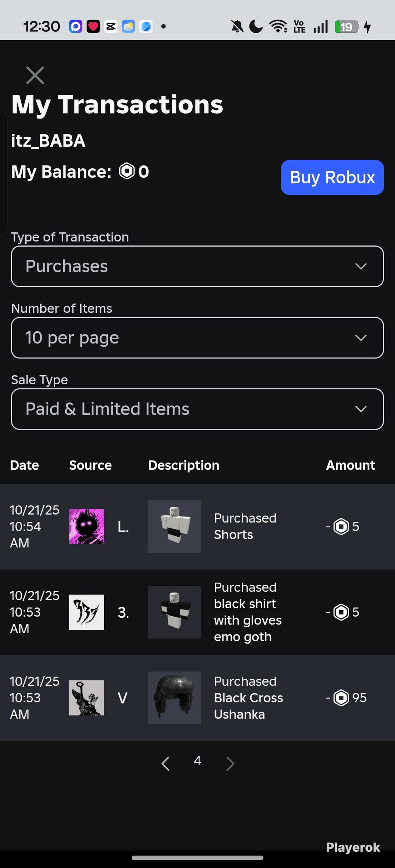Open the Type of Transaction dropdown
This screenshot has height=868, width=395.
[x=197, y=266]
